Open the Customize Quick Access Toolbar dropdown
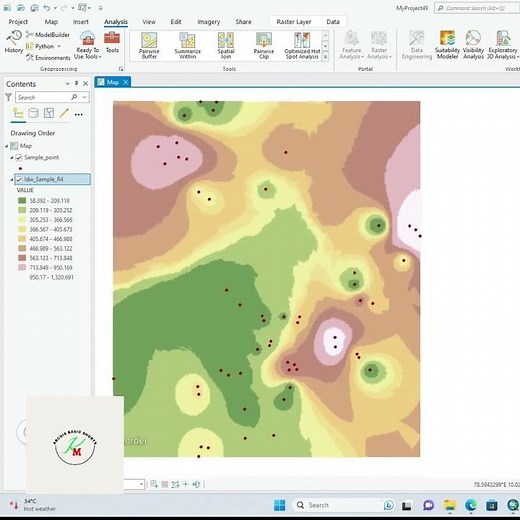Viewport: 520px width, 520px height. pyautogui.click(x=100, y=8)
